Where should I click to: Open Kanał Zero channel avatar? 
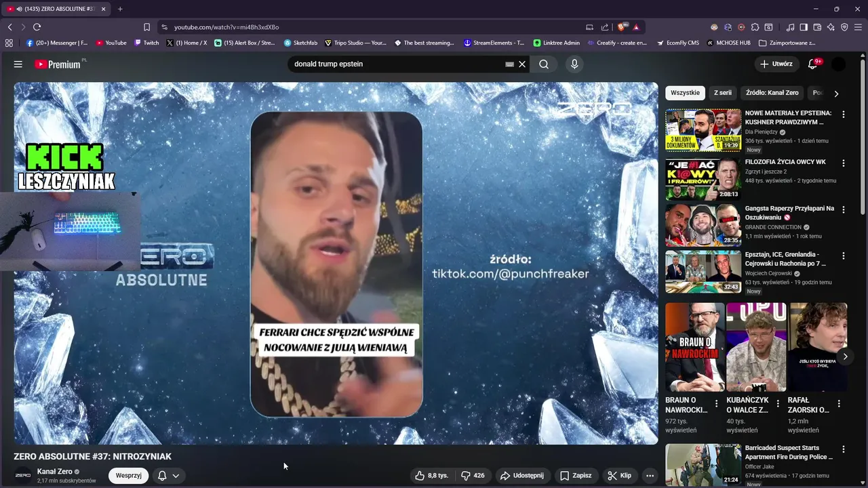pyautogui.click(x=22, y=475)
